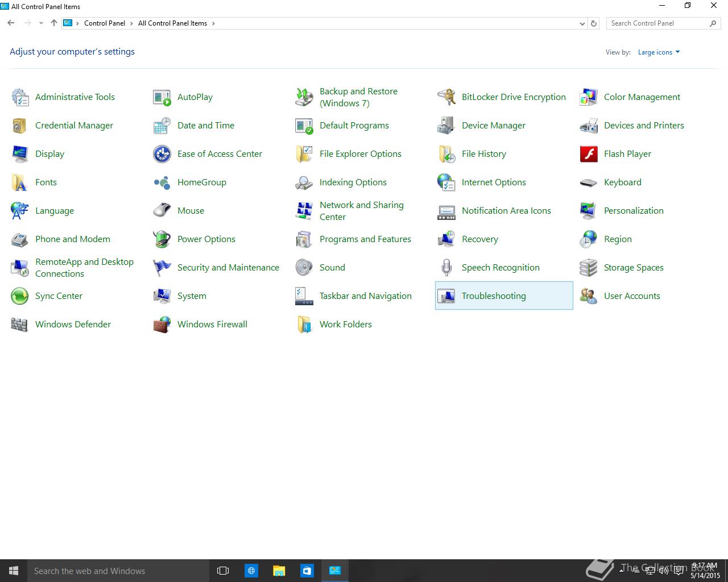Go up one level with Up arrow
This screenshot has width=728, height=582.
54,23
